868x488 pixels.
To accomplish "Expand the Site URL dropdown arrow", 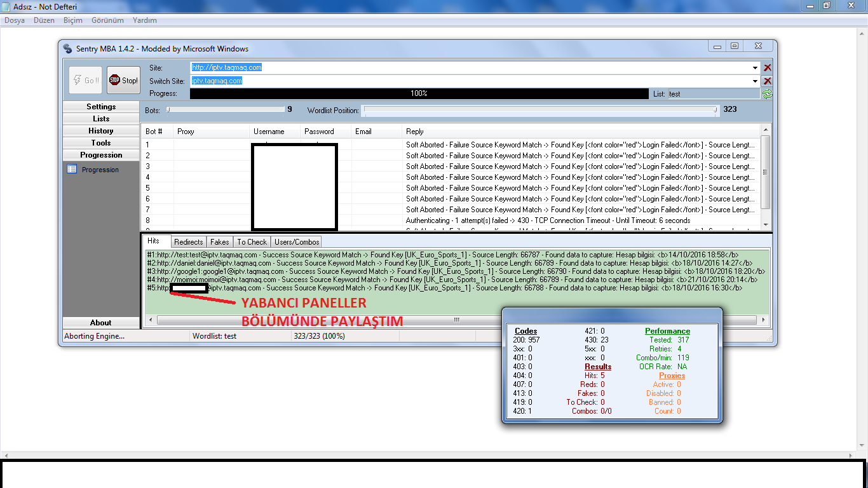I will coord(755,67).
